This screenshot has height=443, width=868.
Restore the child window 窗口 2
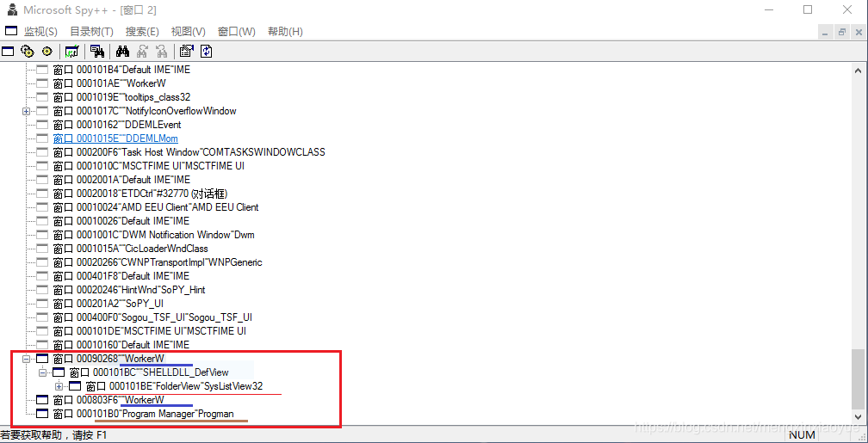pyautogui.click(x=842, y=32)
